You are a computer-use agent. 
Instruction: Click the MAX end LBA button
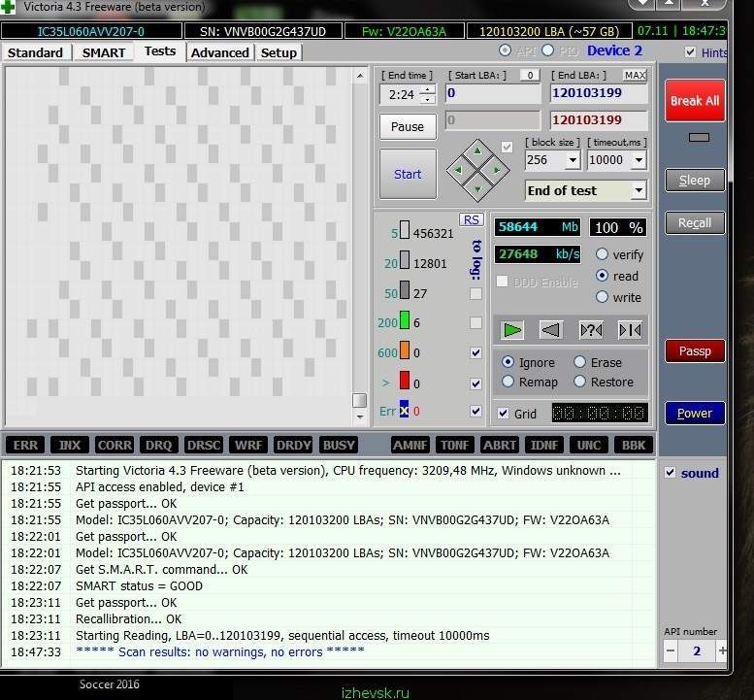[x=635, y=75]
